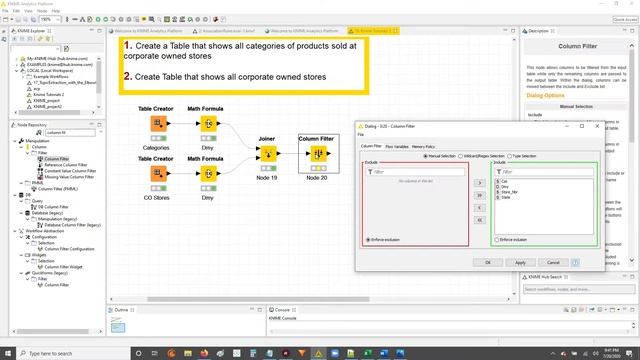Collapse the Manipulation category in Node Repository
Image resolution: width=640 pixels, height=360 pixels.
[x=15, y=141]
